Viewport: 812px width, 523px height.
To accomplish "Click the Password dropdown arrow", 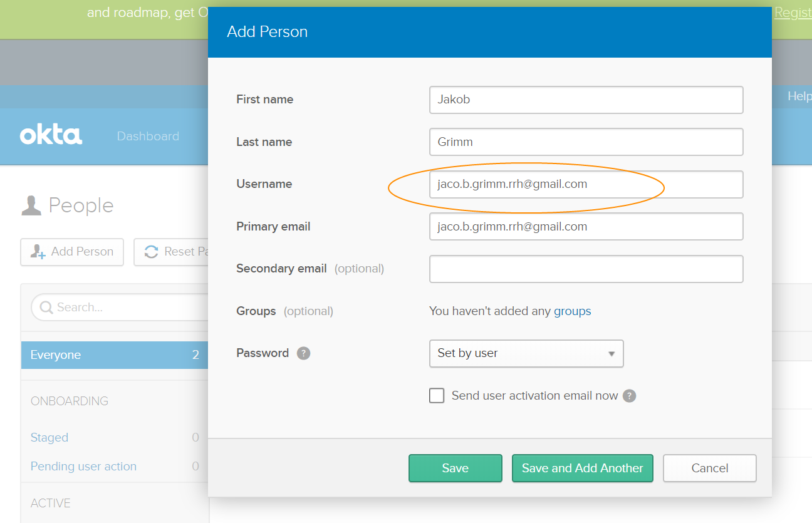I will click(x=612, y=354).
